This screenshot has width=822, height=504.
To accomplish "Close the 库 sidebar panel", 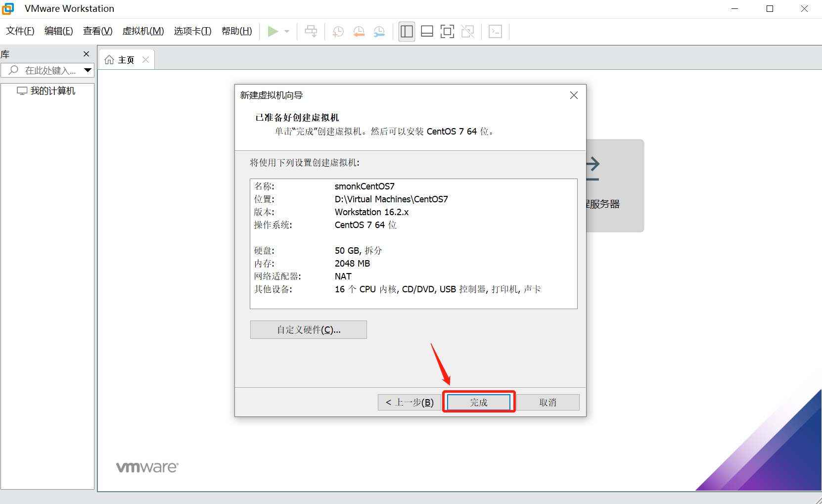I will click(x=87, y=54).
